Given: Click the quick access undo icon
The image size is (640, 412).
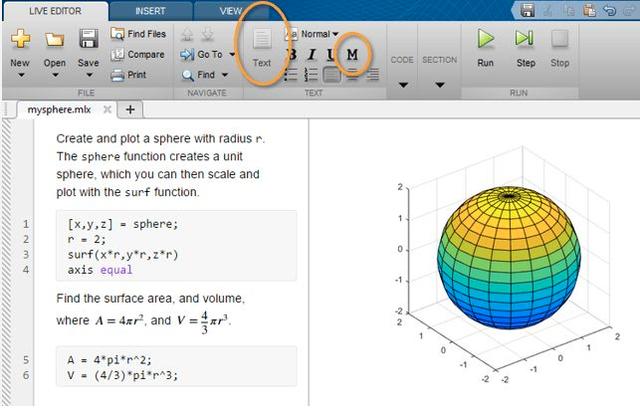Looking at the screenshot, I should tap(609, 10).
